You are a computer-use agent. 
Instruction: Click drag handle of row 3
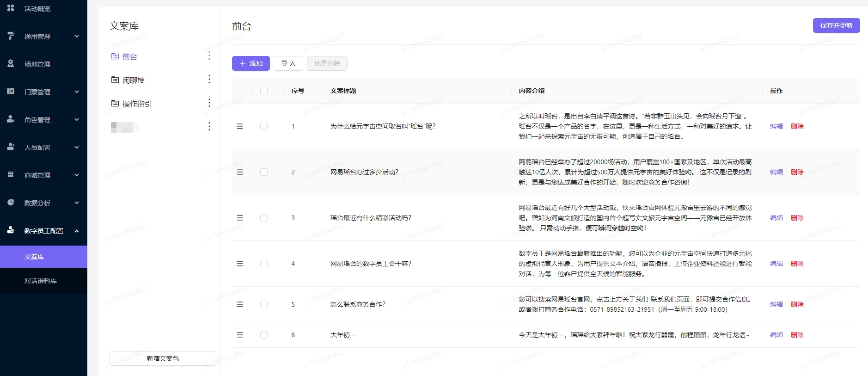(x=240, y=218)
